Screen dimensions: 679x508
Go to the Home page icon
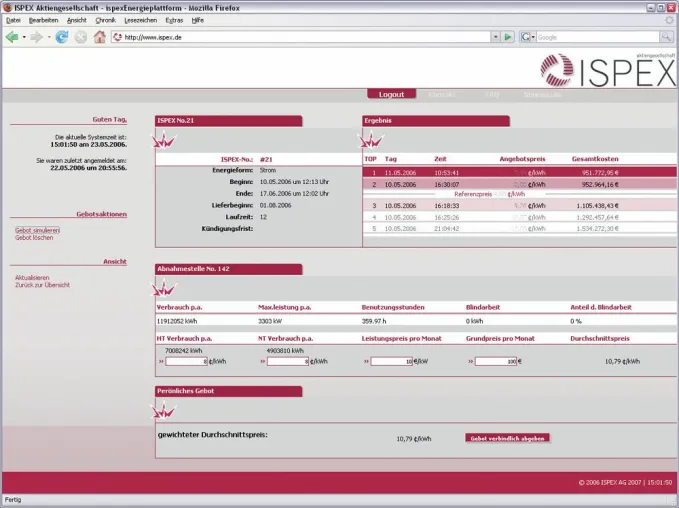coord(100,37)
